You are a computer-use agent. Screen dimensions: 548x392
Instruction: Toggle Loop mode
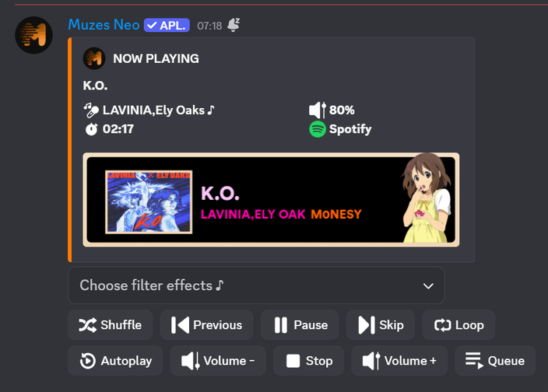point(459,325)
